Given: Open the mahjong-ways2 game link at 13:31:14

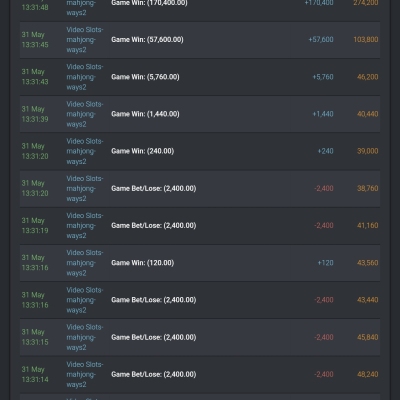Looking at the screenshot, I should click(x=85, y=374).
